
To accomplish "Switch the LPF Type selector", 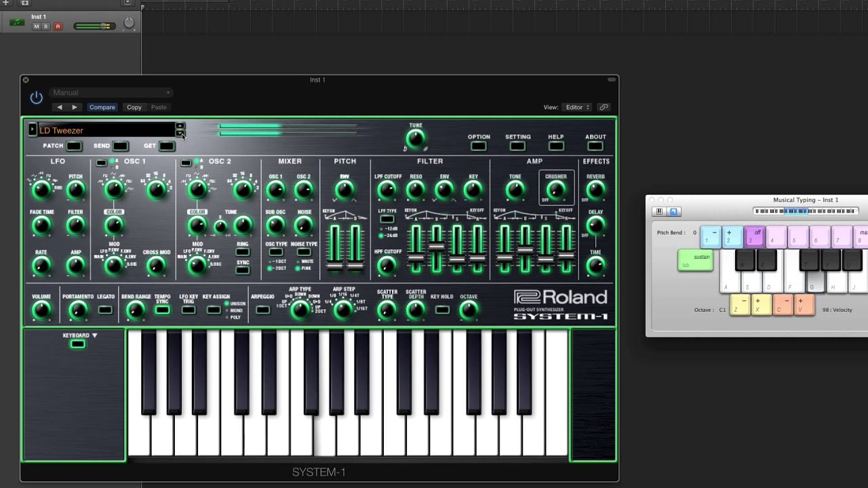I will click(x=387, y=219).
